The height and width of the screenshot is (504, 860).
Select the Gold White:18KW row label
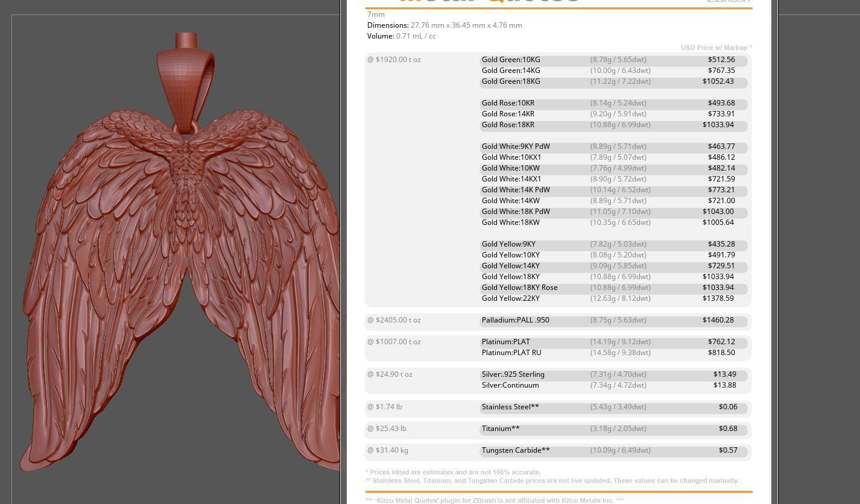click(511, 222)
